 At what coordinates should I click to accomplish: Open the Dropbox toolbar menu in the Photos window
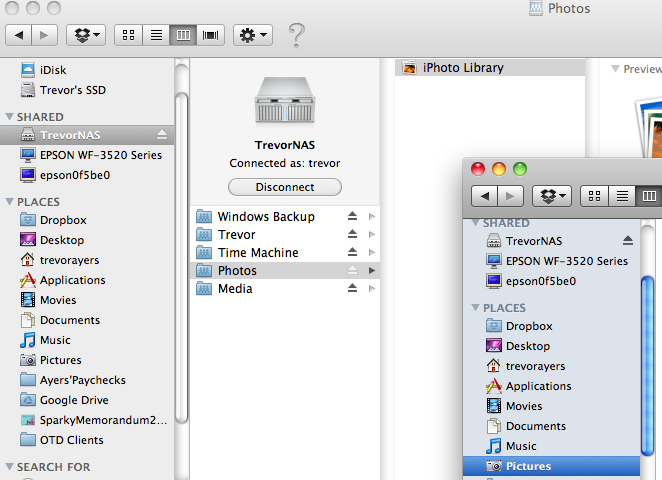point(86,35)
